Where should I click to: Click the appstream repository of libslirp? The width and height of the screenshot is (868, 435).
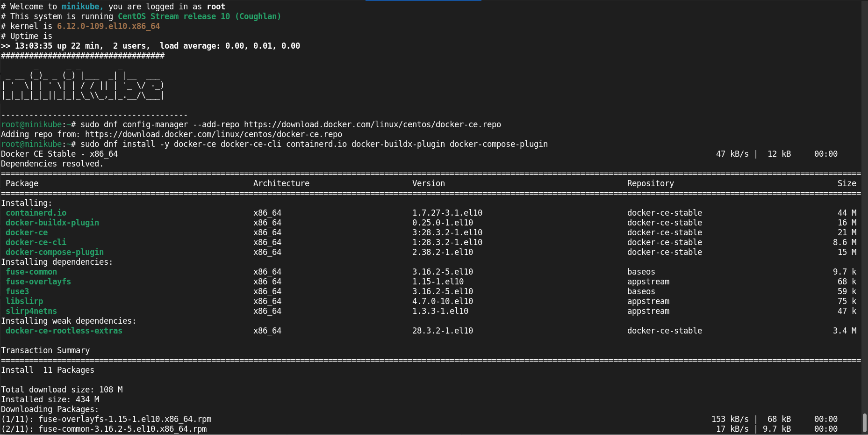[648, 301]
